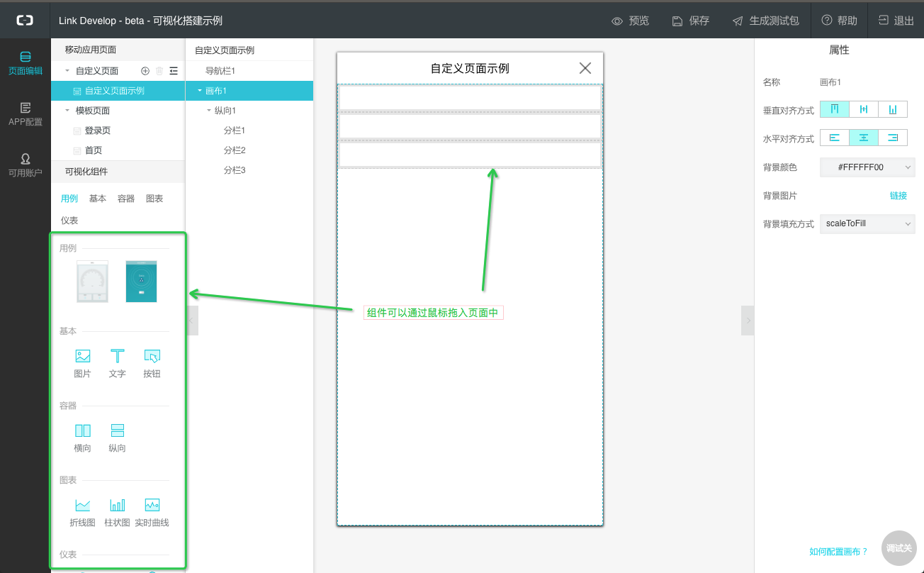Click 生成测试包 to build test package
The image size is (924, 573).
coord(765,21)
